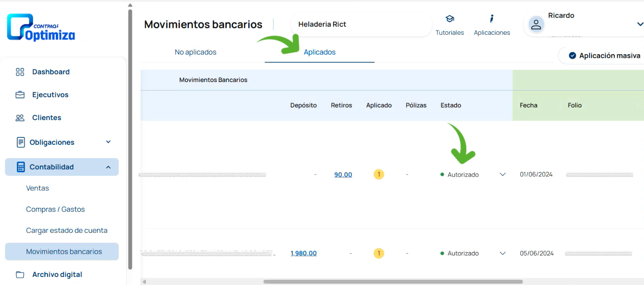Open Estado dropdown for 01/06/2024 row

(x=503, y=175)
